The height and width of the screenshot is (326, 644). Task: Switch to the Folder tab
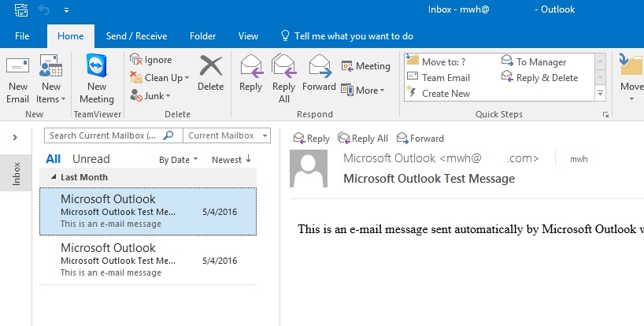point(202,36)
